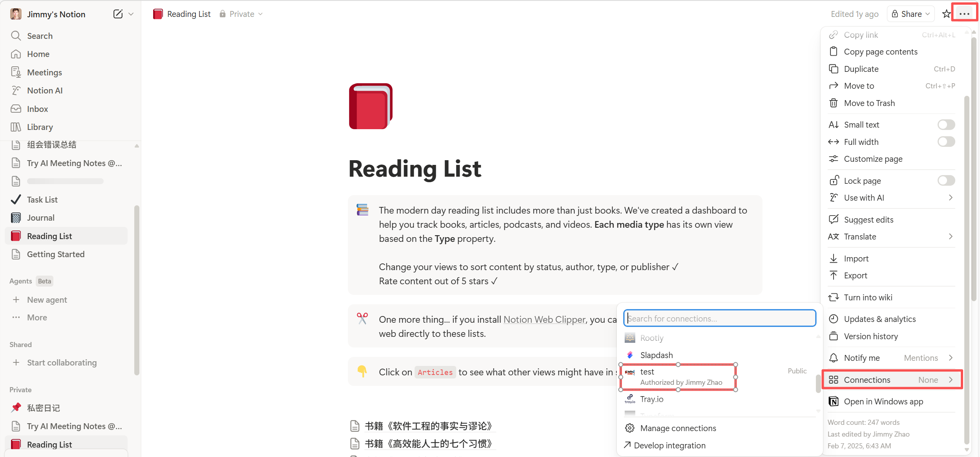Choose Duplicate in the page menu
The height and width of the screenshot is (457, 980).
861,69
